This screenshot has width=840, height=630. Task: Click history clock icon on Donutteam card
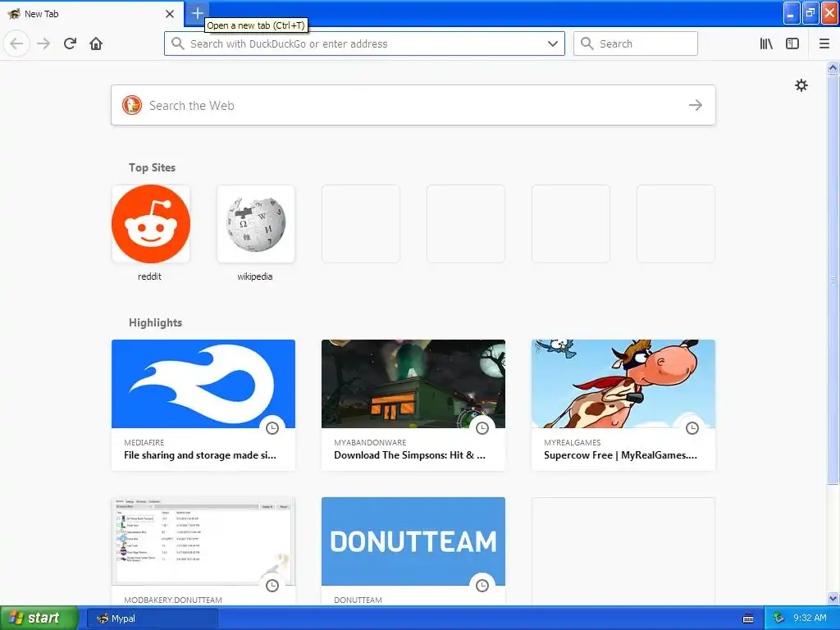pyautogui.click(x=482, y=586)
